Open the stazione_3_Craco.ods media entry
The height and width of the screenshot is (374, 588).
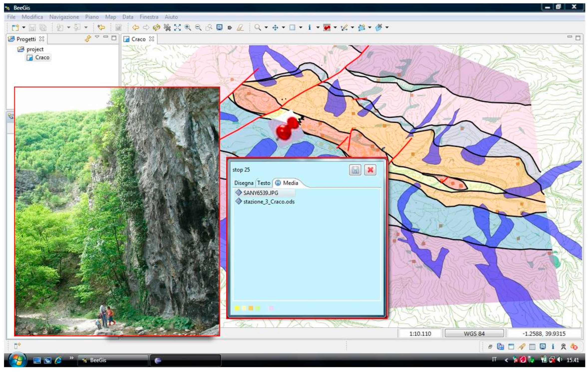(x=265, y=202)
